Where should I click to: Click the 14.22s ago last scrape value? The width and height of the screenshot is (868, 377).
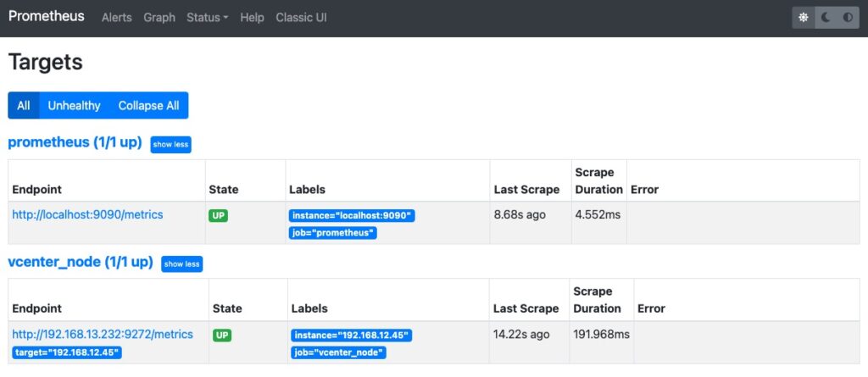[521, 335]
